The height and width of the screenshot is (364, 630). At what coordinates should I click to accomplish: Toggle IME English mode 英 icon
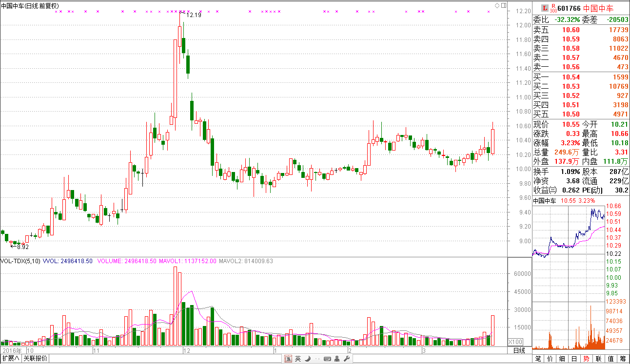(x=297, y=359)
